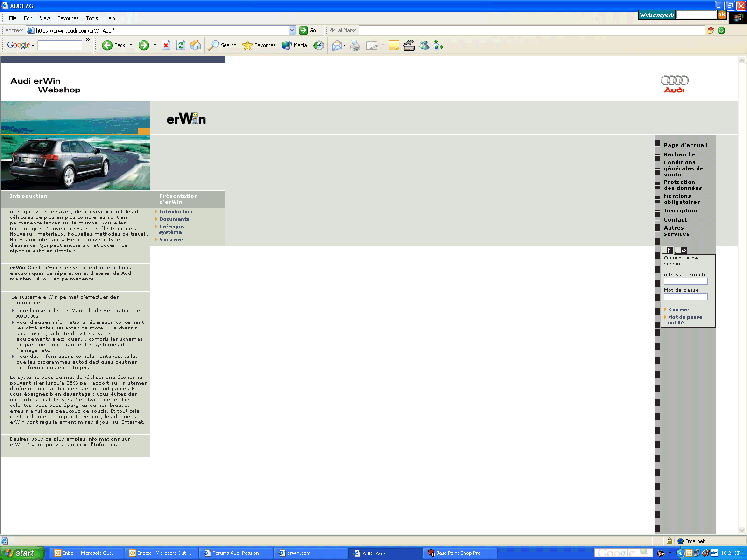Click the Print toolbar icon
This screenshot has height=560, width=747.
click(x=355, y=45)
